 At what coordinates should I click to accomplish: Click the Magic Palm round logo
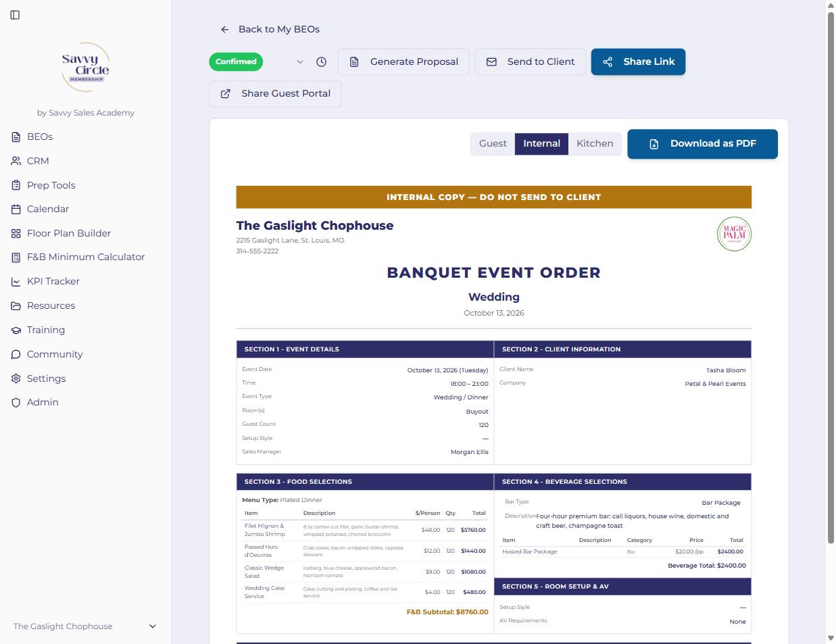(x=734, y=234)
